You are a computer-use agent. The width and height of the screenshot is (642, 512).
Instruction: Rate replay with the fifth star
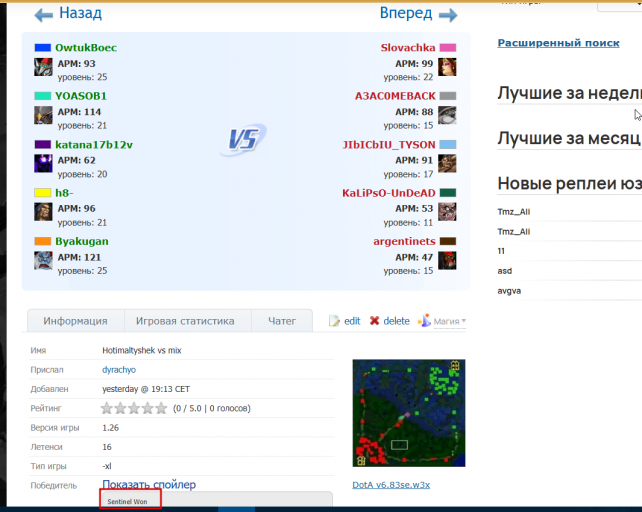[x=161, y=408]
